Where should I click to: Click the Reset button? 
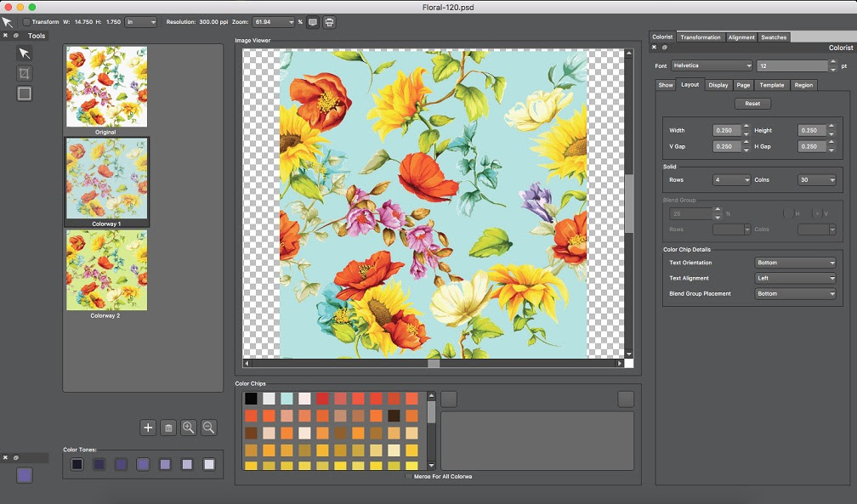(752, 104)
